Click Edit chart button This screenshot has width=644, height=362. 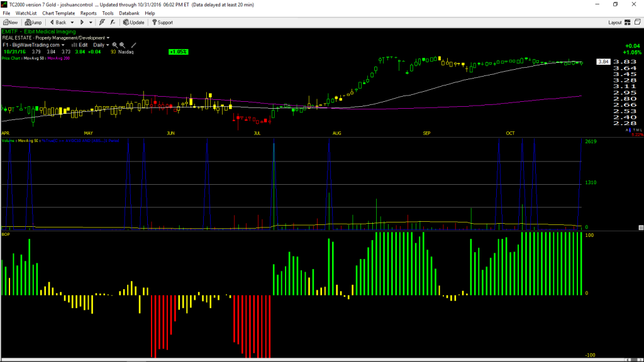point(80,45)
